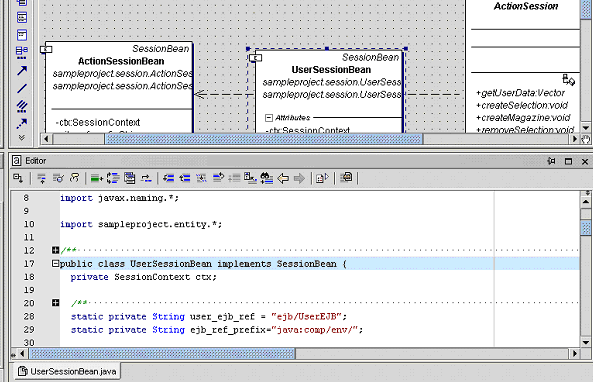Screen dimensions: 593x382
Task: Click the greyed-out add lines icon
Action: pyautogui.click(x=234, y=178)
